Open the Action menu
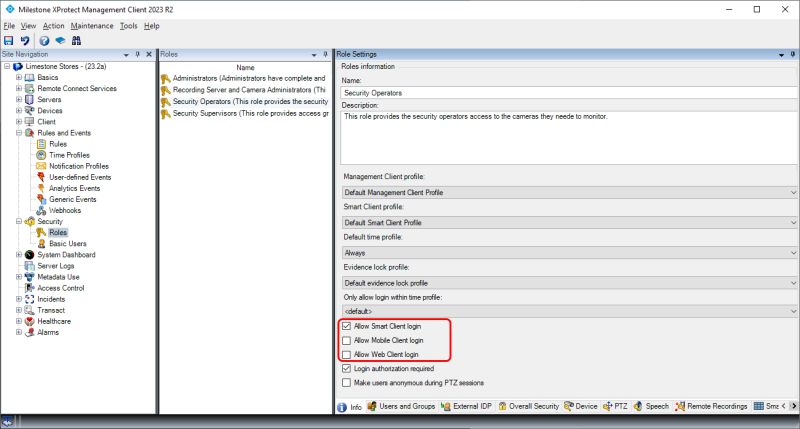 (x=54, y=26)
